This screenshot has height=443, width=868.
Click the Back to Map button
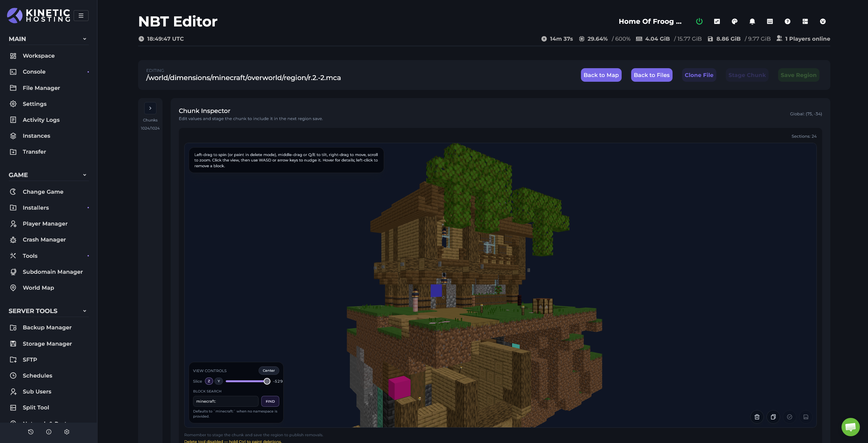coord(601,75)
